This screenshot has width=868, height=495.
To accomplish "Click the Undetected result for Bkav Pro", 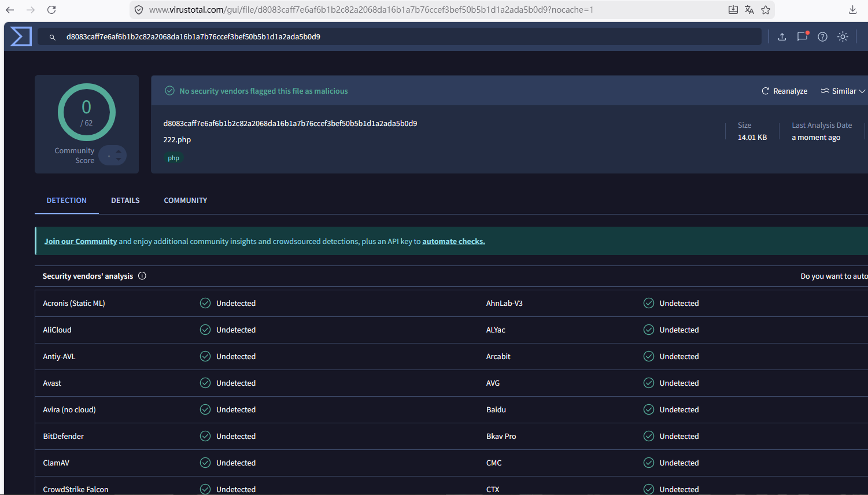I will (679, 436).
